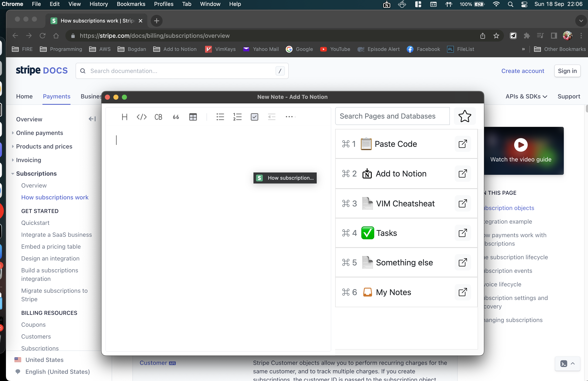Expand the shell panel with chevron
The width and height of the screenshot is (588, 381).
click(x=573, y=363)
